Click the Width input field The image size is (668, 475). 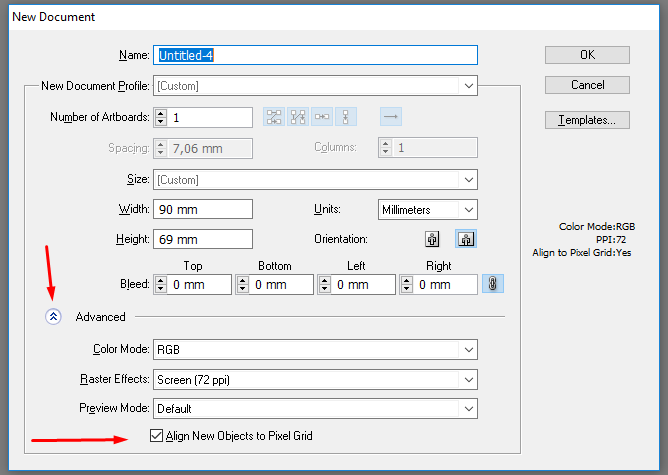click(202, 210)
